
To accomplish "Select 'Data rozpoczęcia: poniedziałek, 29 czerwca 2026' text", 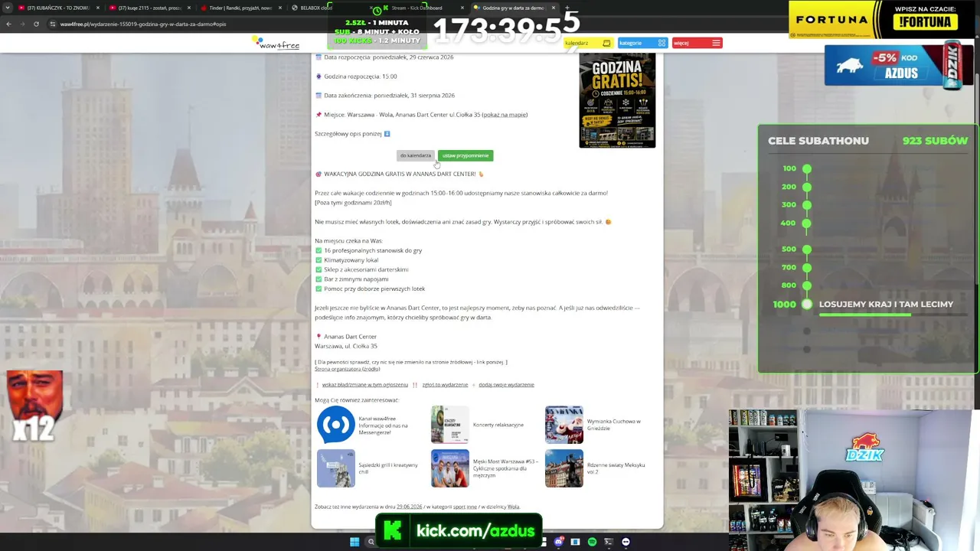I will tap(389, 57).
